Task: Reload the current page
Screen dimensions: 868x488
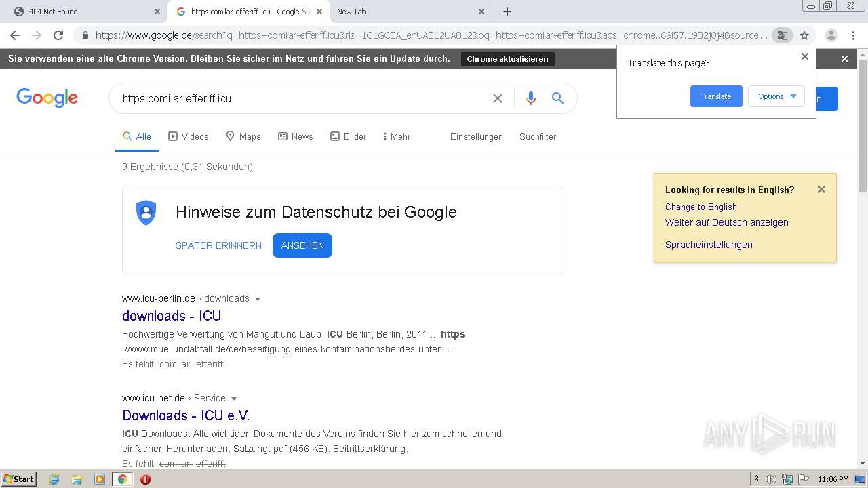Action: 58,35
